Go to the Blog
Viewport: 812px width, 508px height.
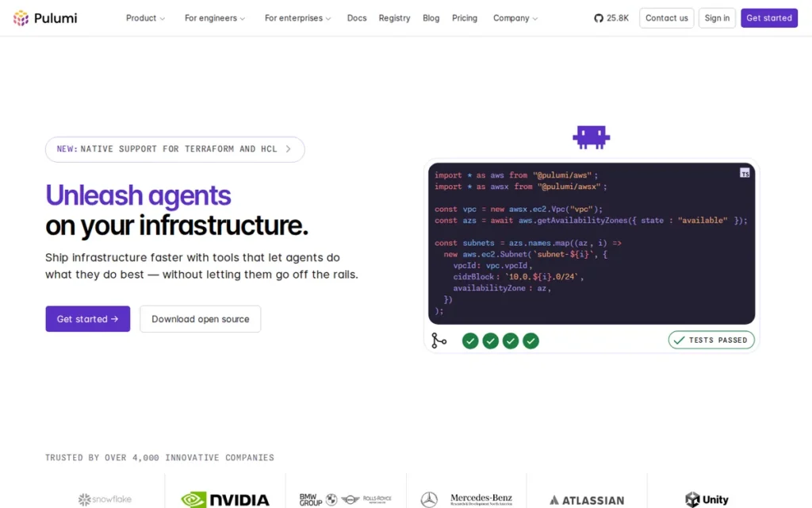click(x=431, y=18)
